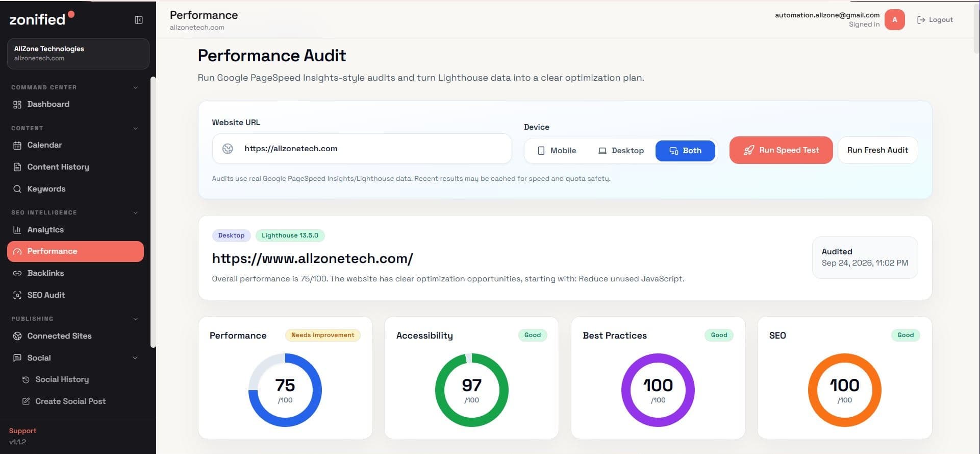Click the Lighthouse 13.5.0 badge
This screenshot has height=454, width=980.
[x=290, y=235]
